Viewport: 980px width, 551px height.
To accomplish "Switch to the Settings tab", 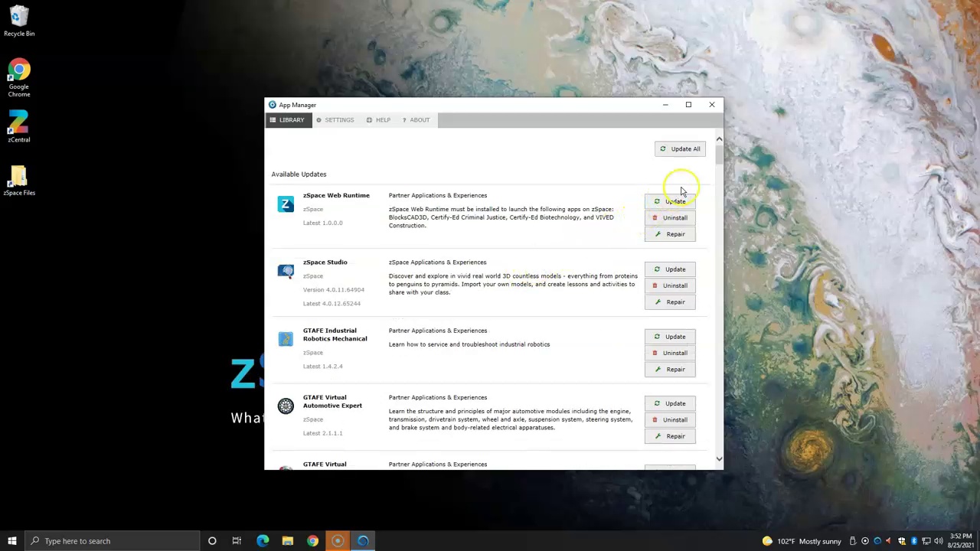I will point(335,120).
